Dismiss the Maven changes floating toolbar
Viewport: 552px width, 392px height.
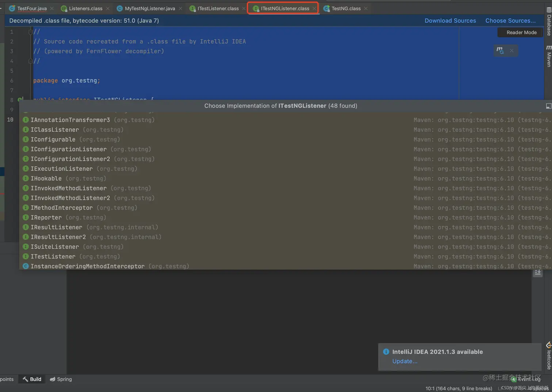[511, 51]
